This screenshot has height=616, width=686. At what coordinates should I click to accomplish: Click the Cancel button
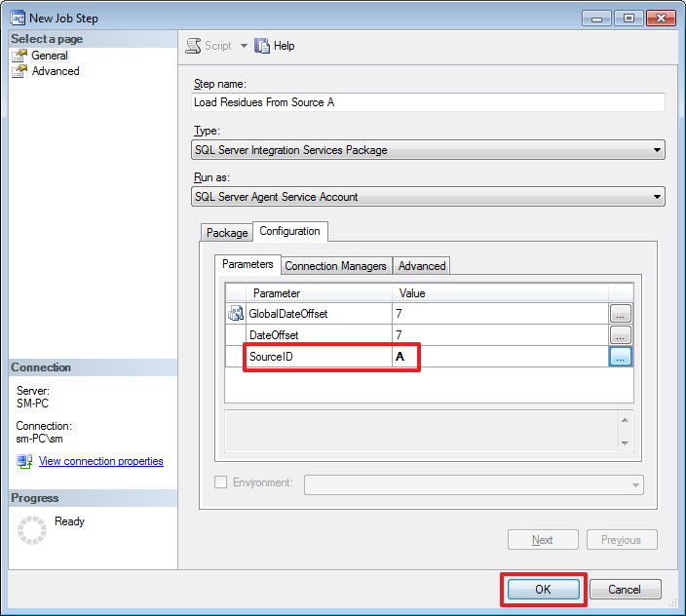pos(626,590)
